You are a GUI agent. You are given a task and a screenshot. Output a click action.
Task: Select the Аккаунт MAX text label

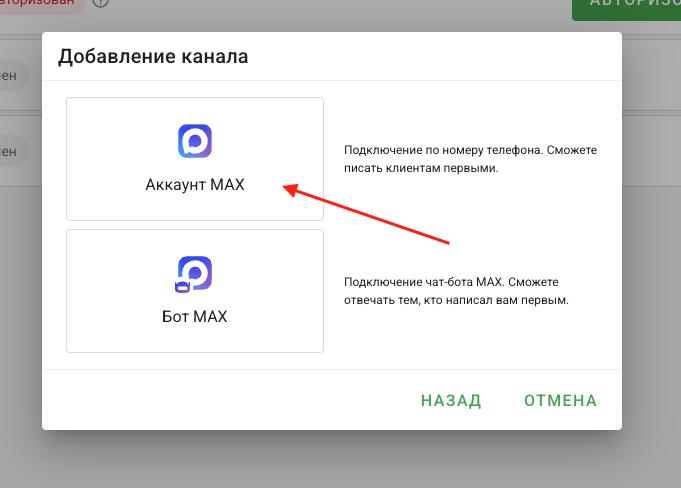pyautogui.click(x=195, y=185)
